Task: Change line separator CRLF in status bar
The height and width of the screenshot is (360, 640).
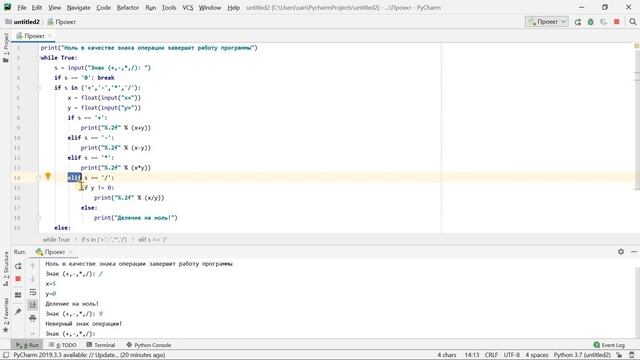Action: click(491, 355)
